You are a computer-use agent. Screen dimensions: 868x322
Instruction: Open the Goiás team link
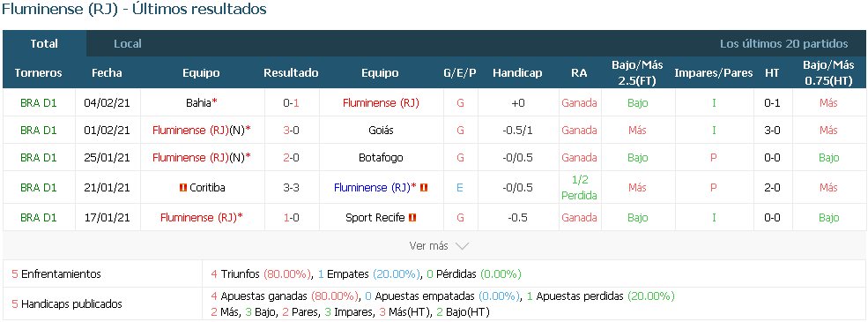coord(380,131)
